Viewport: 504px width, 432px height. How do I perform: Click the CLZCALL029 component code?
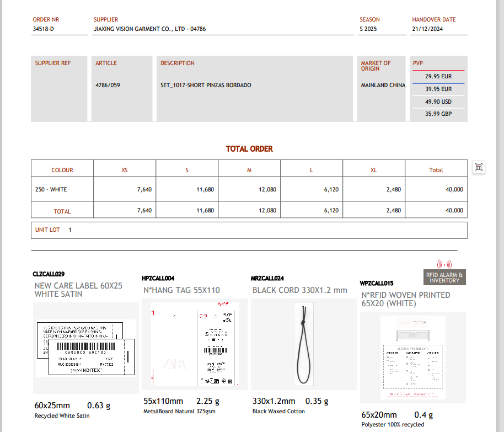click(x=49, y=274)
